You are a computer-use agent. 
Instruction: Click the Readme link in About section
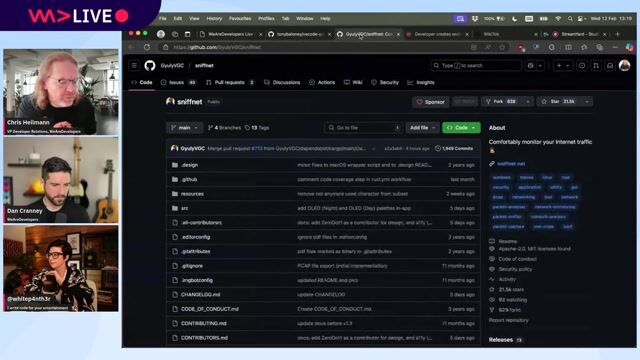(x=507, y=241)
